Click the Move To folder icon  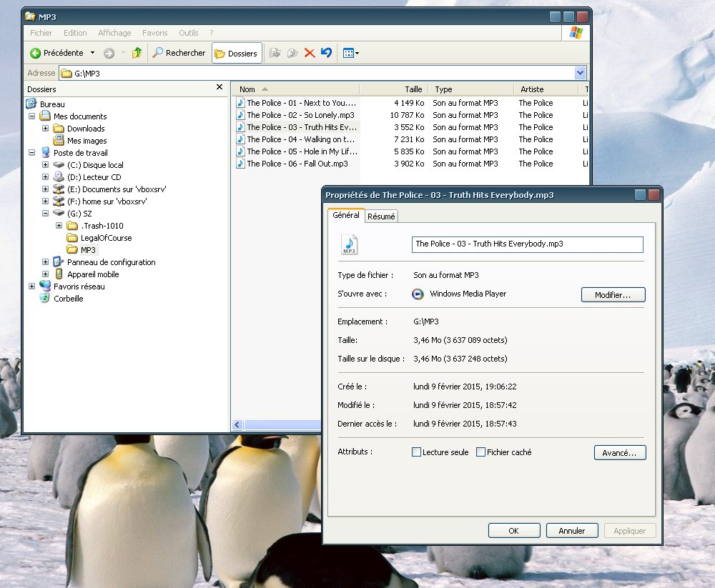pos(275,53)
